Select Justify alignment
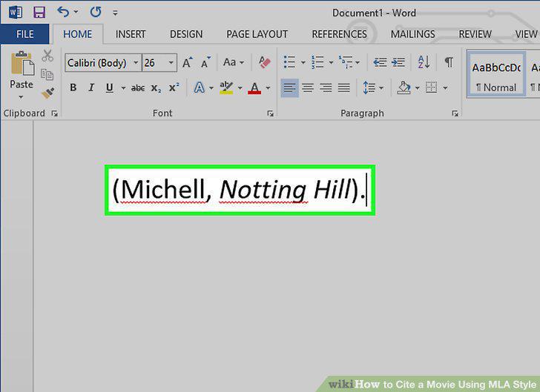The height and width of the screenshot is (392, 540). (x=343, y=88)
